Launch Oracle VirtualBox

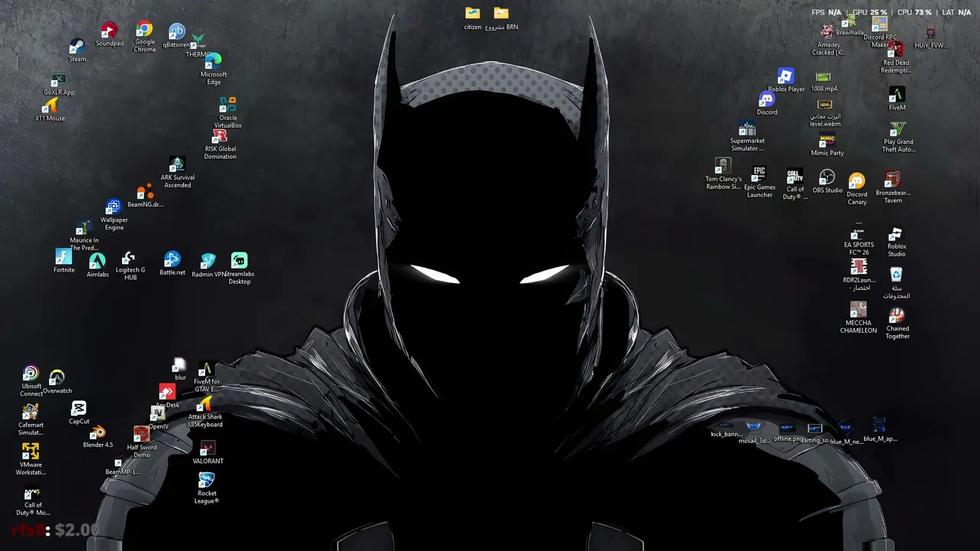(227, 112)
